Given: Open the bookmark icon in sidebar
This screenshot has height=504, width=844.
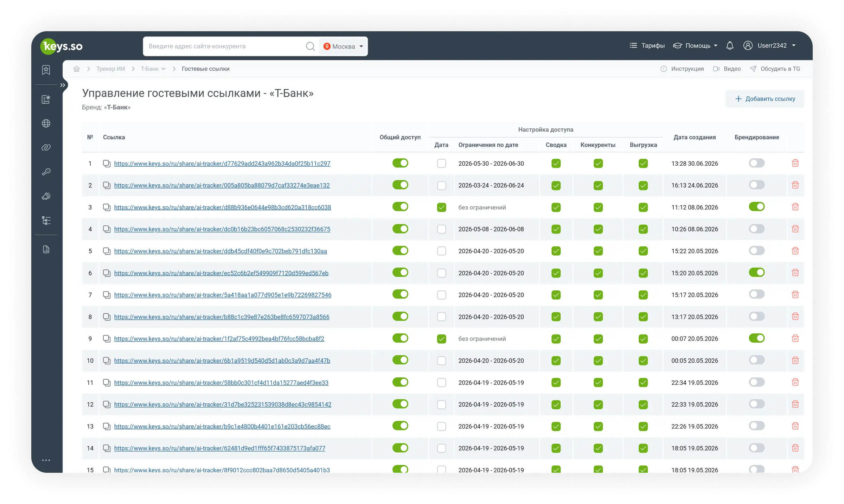Looking at the screenshot, I should pos(46,70).
